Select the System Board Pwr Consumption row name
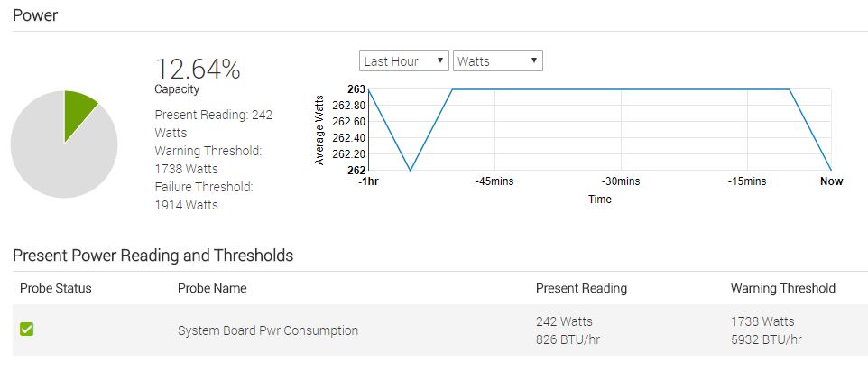Screen dimensions: 868x381 pos(268,330)
